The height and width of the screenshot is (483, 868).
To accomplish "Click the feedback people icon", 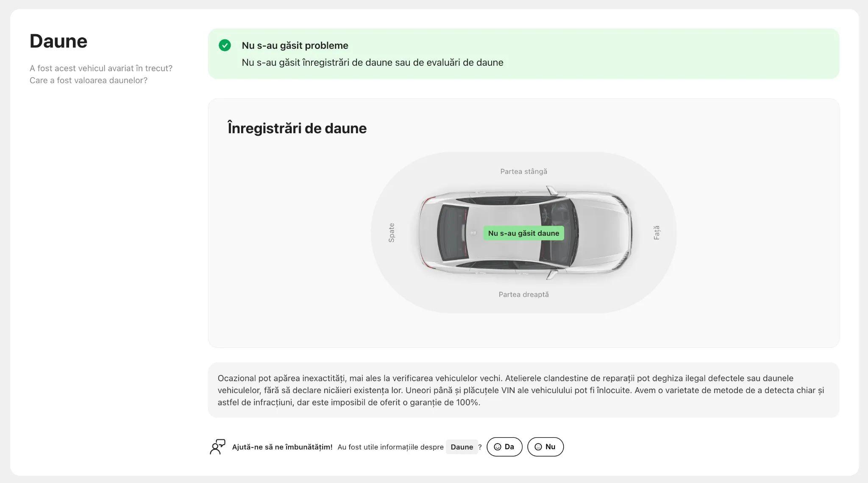I will (x=217, y=447).
